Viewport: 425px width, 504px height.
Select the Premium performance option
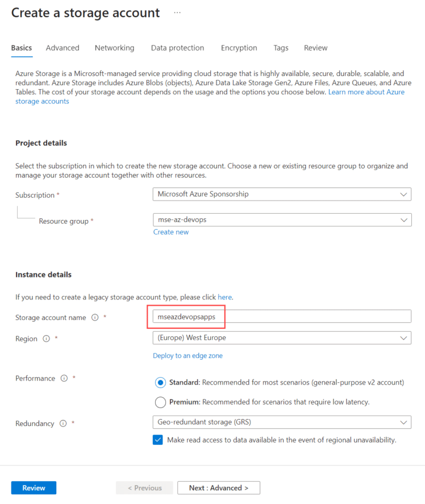click(x=161, y=402)
